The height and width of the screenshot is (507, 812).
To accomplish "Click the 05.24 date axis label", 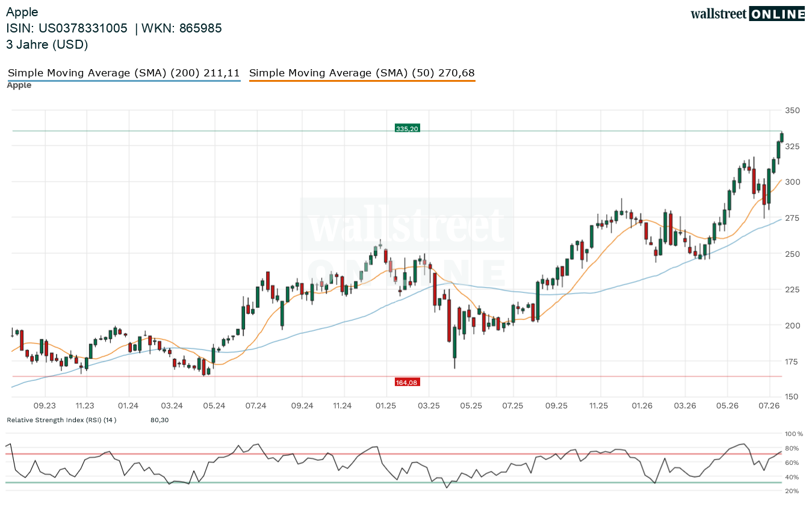I will click(x=214, y=406).
